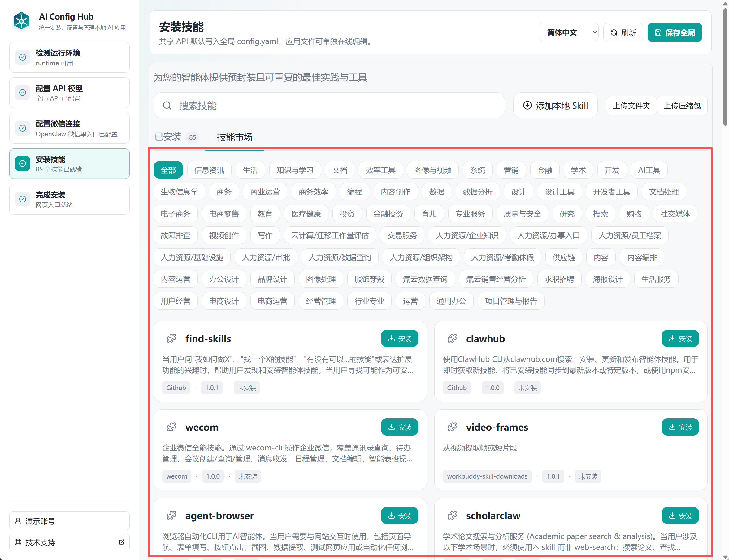
Task: Click the check icon beside 配置 API 模型
Action: tap(23, 93)
